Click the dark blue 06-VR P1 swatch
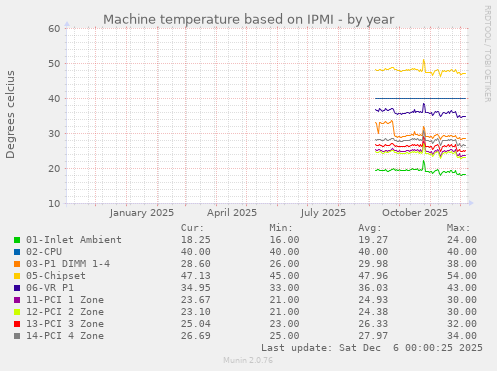Image resolution: width=497 pixels, height=371 pixels. 17,288
